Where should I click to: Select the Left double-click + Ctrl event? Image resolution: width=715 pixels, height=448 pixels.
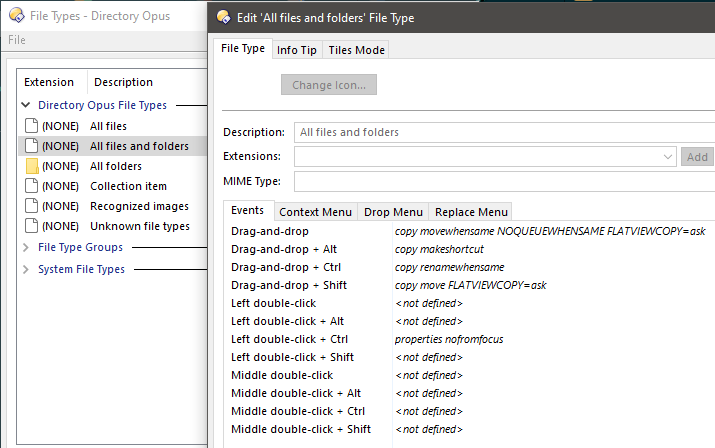coord(470,339)
